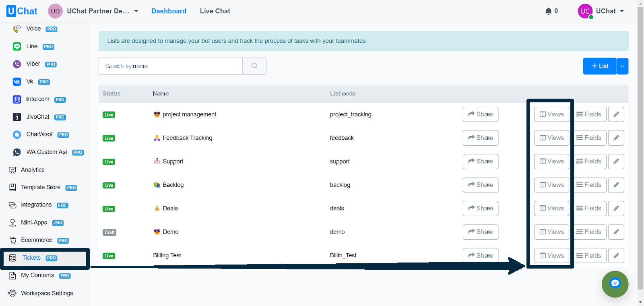
Task: Click the WA Custom Api icon
Action: tap(17, 152)
